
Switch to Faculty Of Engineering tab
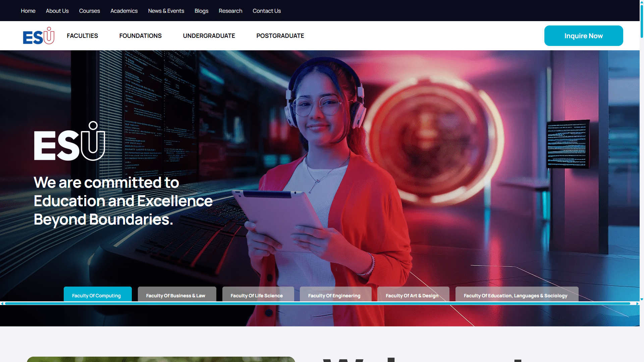point(336,294)
